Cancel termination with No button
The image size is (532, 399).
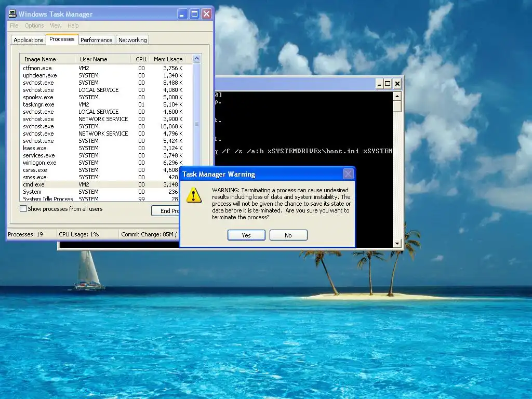point(288,235)
